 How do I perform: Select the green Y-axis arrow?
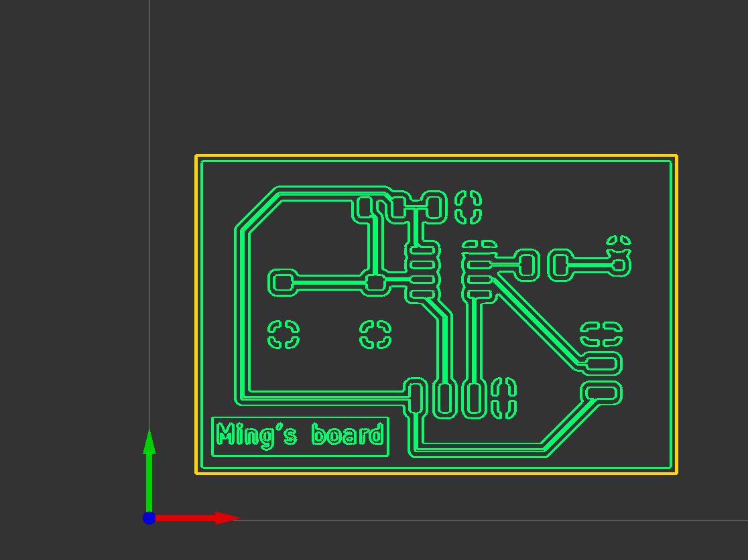point(150,469)
